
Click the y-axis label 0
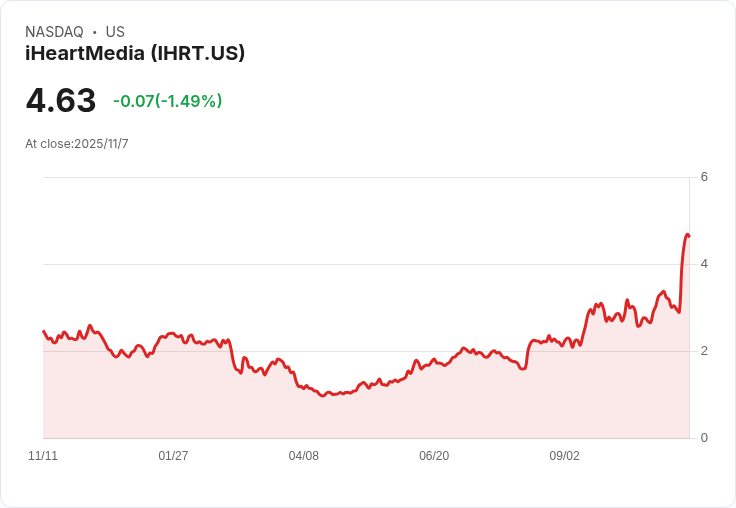tap(704, 438)
